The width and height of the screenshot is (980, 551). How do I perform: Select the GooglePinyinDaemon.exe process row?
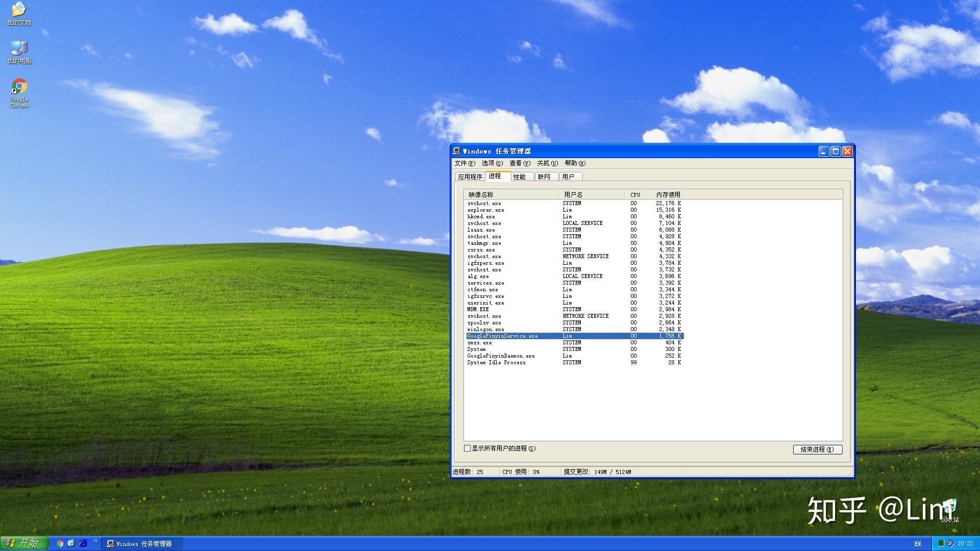574,356
